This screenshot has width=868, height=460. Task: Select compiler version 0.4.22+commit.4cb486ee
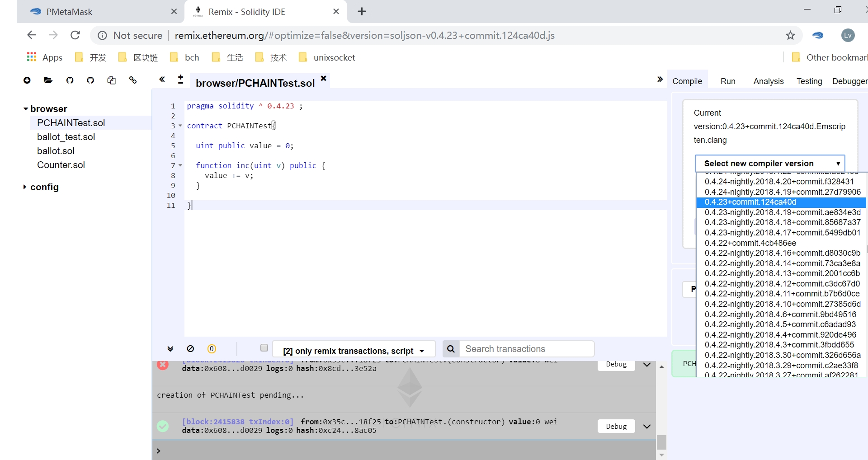750,243
